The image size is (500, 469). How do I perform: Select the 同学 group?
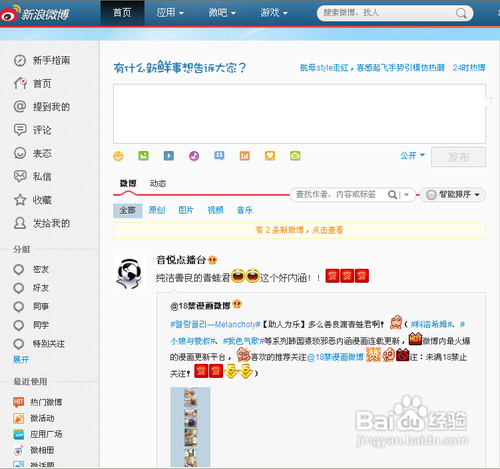click(x=31, y=325)
